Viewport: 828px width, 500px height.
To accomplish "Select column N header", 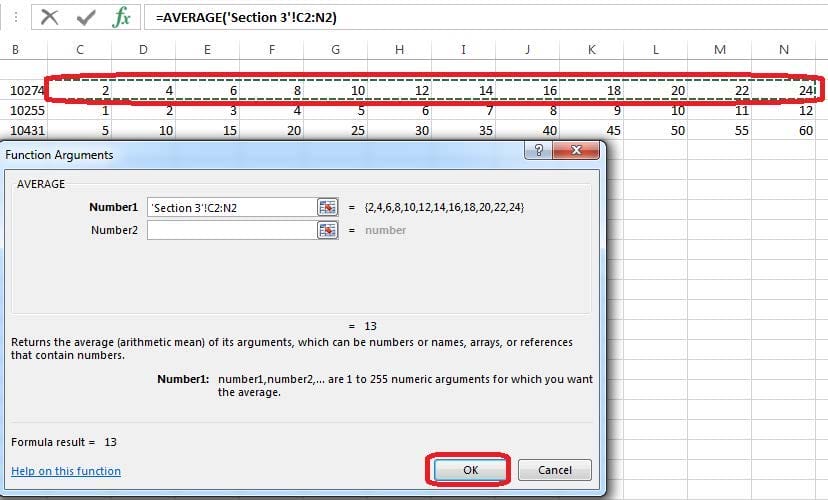I will click(782, 49).
